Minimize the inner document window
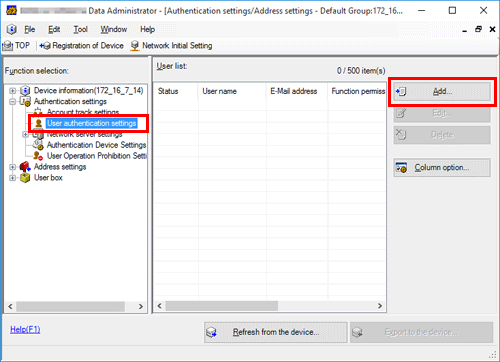500x362 pixels. coord(465,30)
